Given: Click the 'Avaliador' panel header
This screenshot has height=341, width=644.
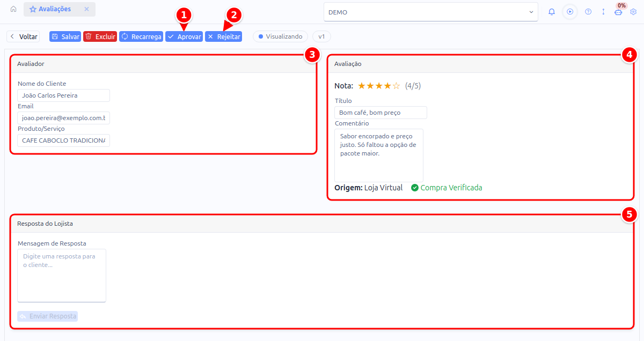Looking at the screenshot, I should point(164,64).
